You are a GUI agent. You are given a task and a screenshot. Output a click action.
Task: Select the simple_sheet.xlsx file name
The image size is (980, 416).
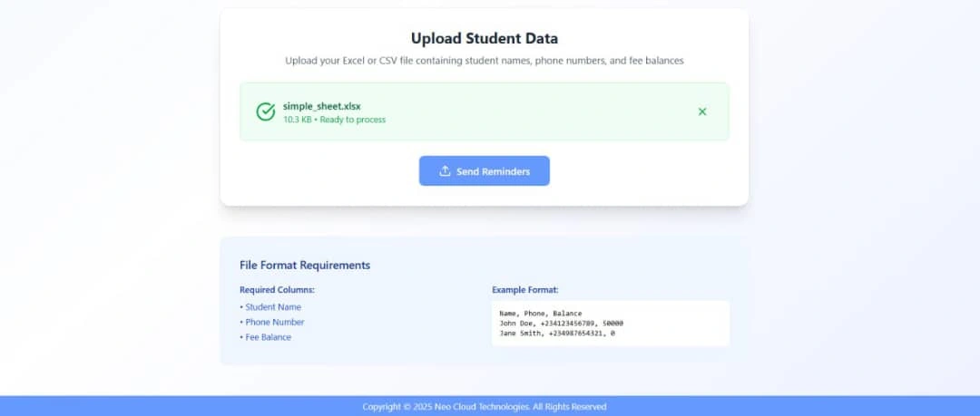(x=321, y=106)
